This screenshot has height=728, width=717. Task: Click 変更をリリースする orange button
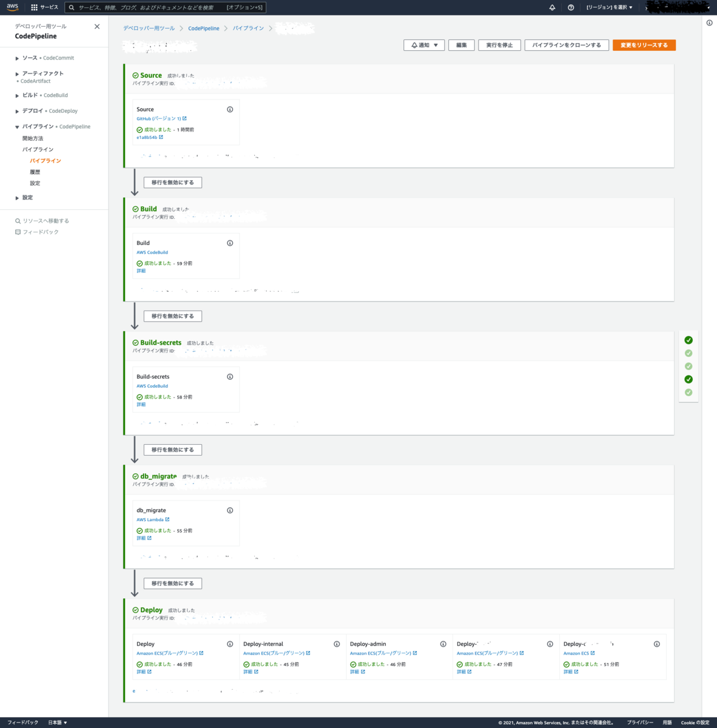click(x=644, y=45)
